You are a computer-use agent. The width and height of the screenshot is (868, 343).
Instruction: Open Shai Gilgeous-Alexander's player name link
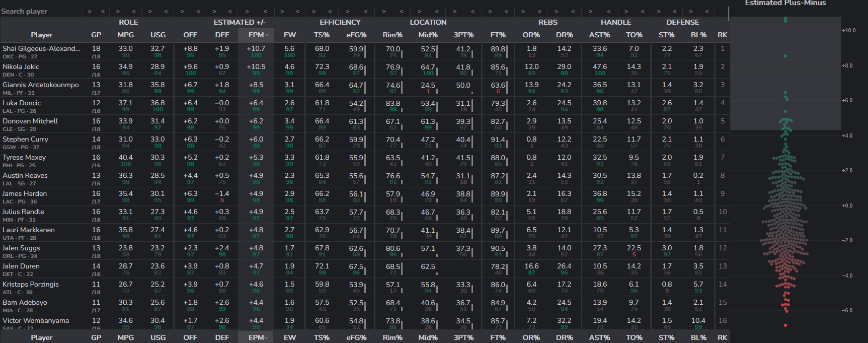[x=41, y=48]
